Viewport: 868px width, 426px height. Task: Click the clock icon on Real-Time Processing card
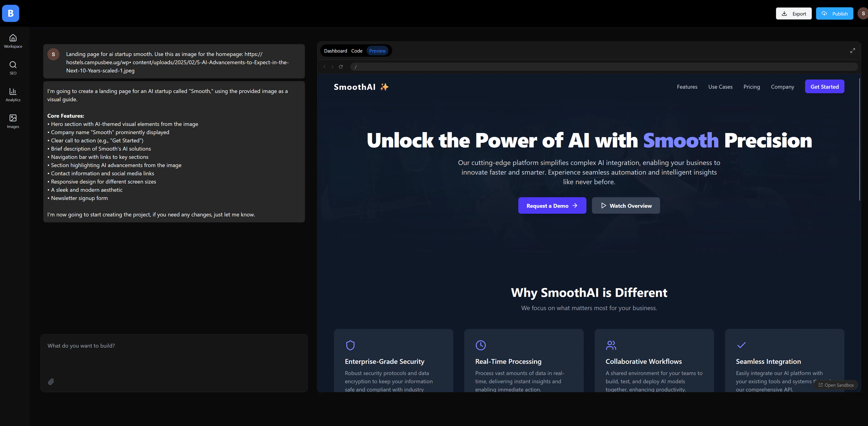pos(481,345)
